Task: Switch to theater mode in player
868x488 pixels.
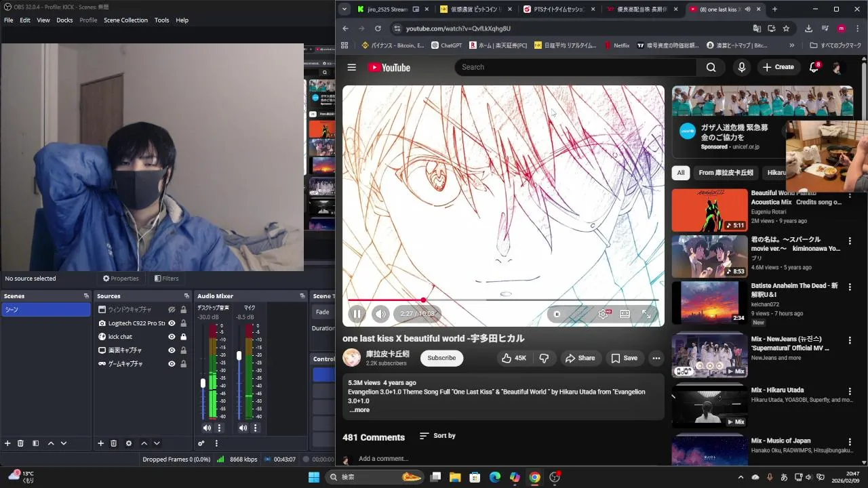Action: (x=625, y=314)
